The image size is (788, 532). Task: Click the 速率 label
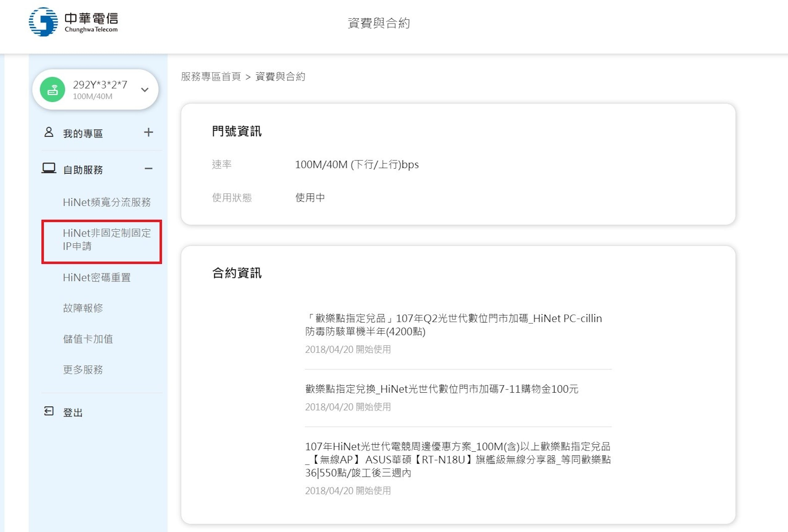[222, 164]
